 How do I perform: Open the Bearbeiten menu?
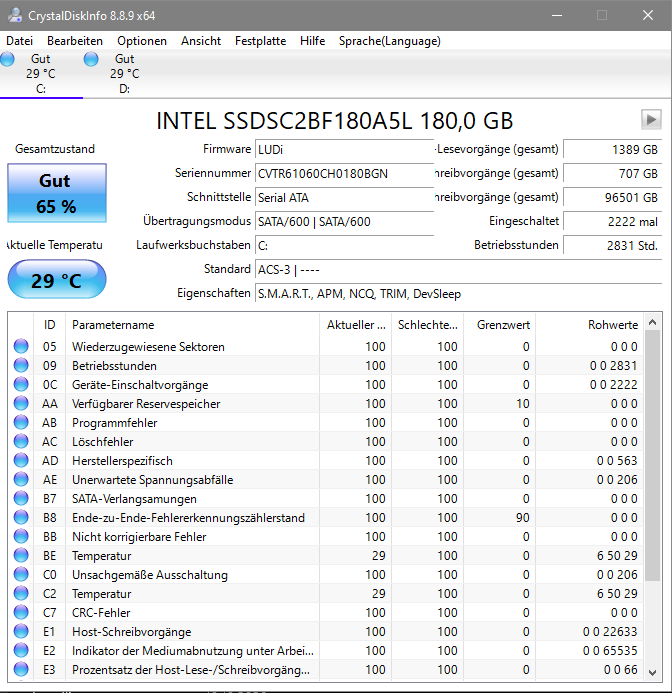[x=75, y=41]
